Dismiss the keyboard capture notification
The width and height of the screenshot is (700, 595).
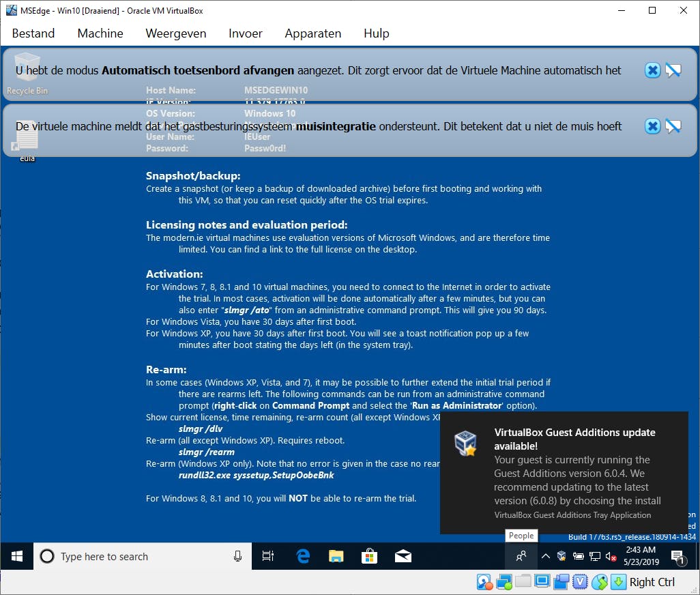(652, 70)
